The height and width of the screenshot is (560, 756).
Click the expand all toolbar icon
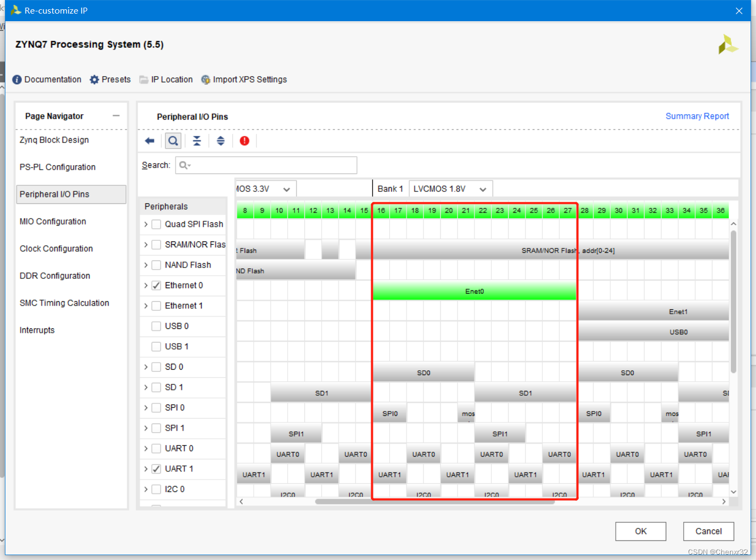pyautogui.click(x=221, y=141)
